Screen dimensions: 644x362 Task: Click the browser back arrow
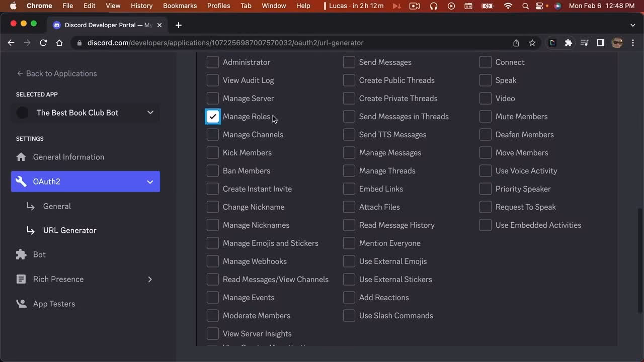tap(11, 43)
